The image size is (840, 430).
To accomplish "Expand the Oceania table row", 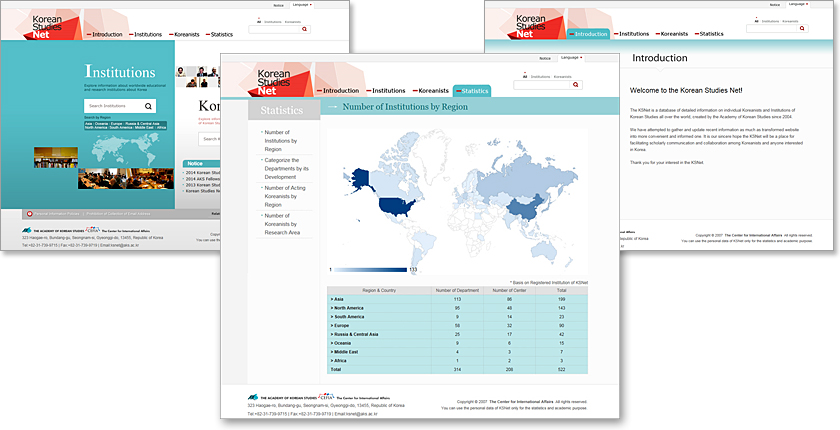I will point(341,343).
